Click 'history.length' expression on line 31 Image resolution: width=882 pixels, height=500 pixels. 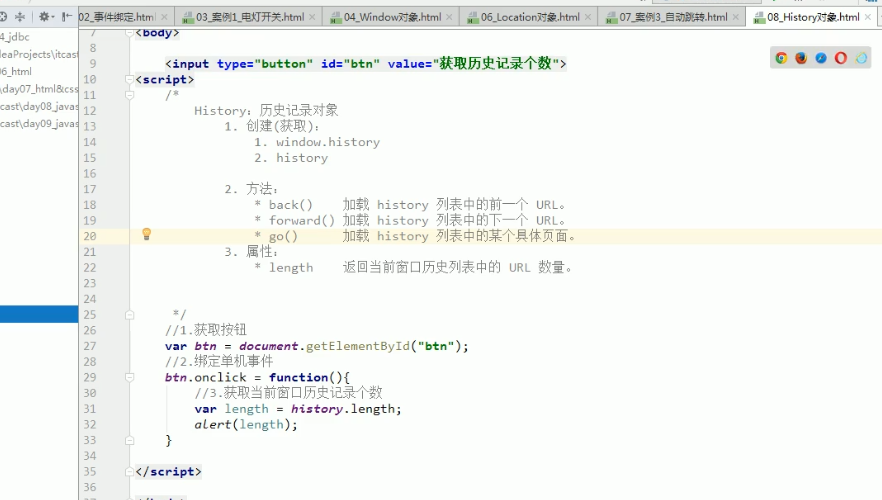(x=345, y=409)
